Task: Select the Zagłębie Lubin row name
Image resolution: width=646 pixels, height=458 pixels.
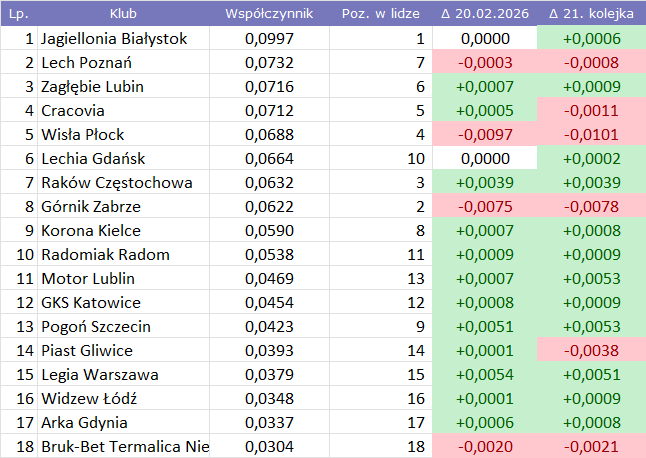Action: coord(123,87)
